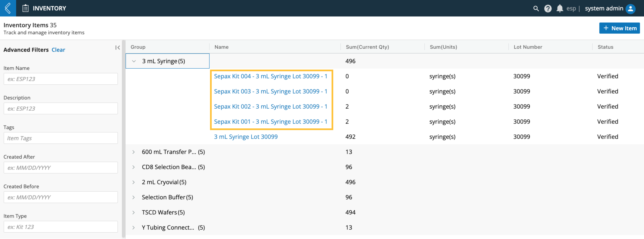Open the notifications bell icon
644x239 pixels.
(x=560, y=9)
